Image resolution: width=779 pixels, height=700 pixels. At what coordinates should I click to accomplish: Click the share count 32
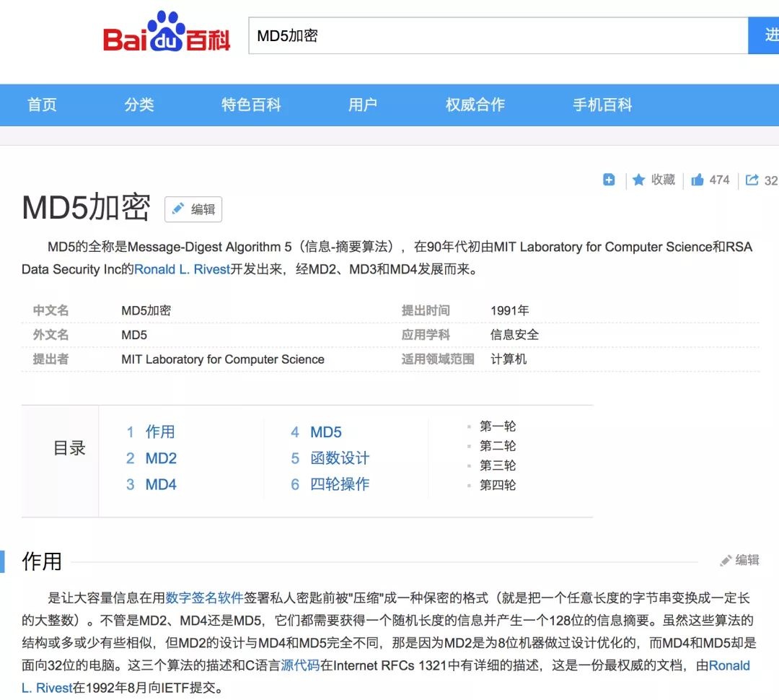click(x=771, y=180)
